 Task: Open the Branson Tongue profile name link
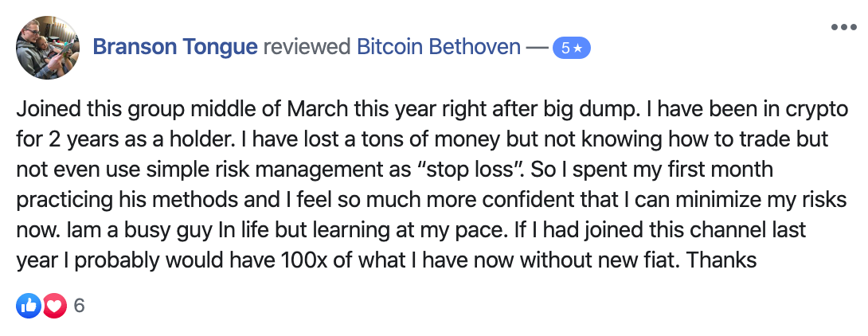[175, 48]
